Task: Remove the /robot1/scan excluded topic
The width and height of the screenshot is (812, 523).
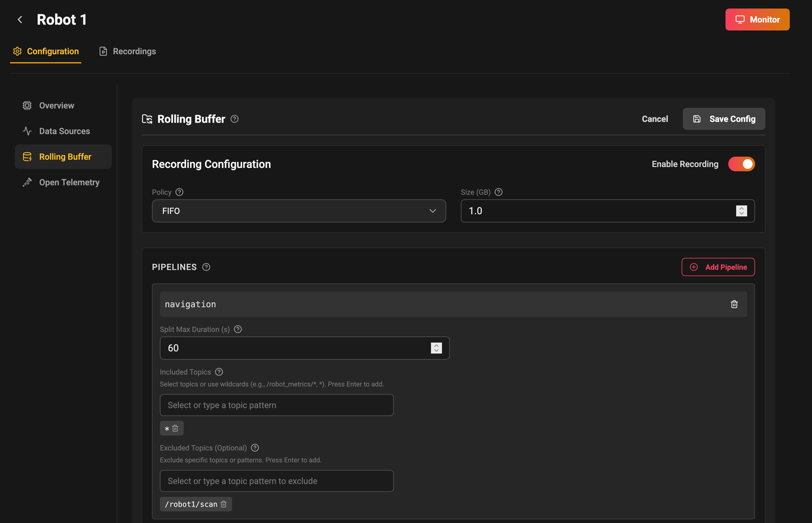Action: (x=223, y=504)
